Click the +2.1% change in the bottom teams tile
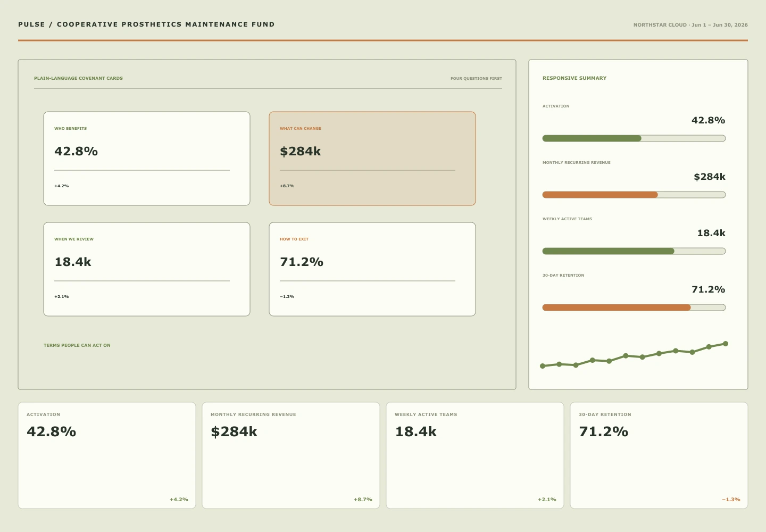Image resolution: width=766 pixels, height=532 pixels. coord(547,500)
